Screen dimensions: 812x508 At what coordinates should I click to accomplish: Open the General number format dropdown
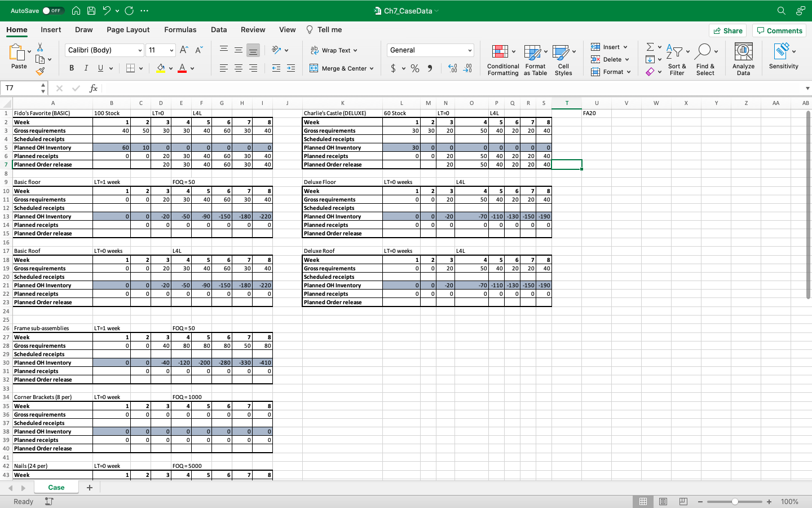(x=430, y=50)
